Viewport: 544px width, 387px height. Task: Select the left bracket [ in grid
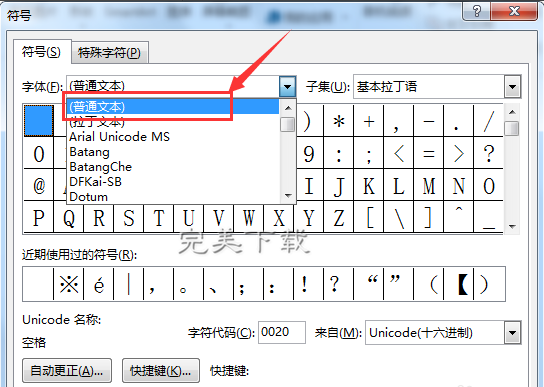[x=369, y=217]
